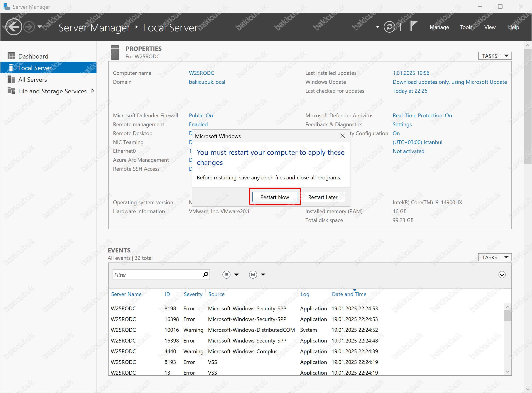Screen dimensions: 532x393
Task: Click the Not activated link
Action: tap(408, 151)
